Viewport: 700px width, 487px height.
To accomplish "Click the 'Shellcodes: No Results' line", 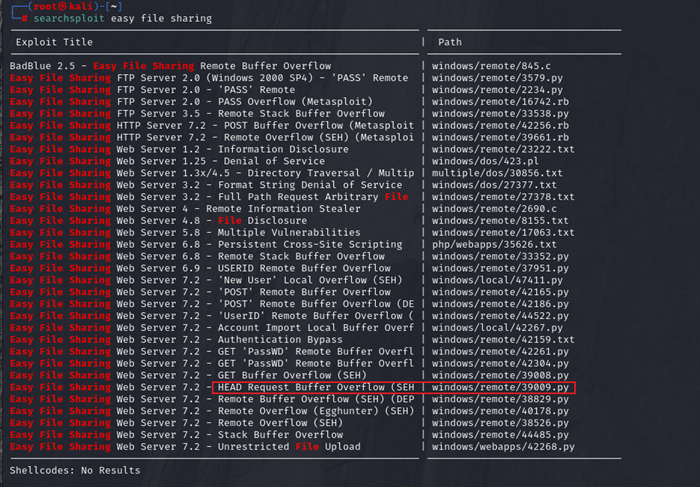I will point(75,470).
